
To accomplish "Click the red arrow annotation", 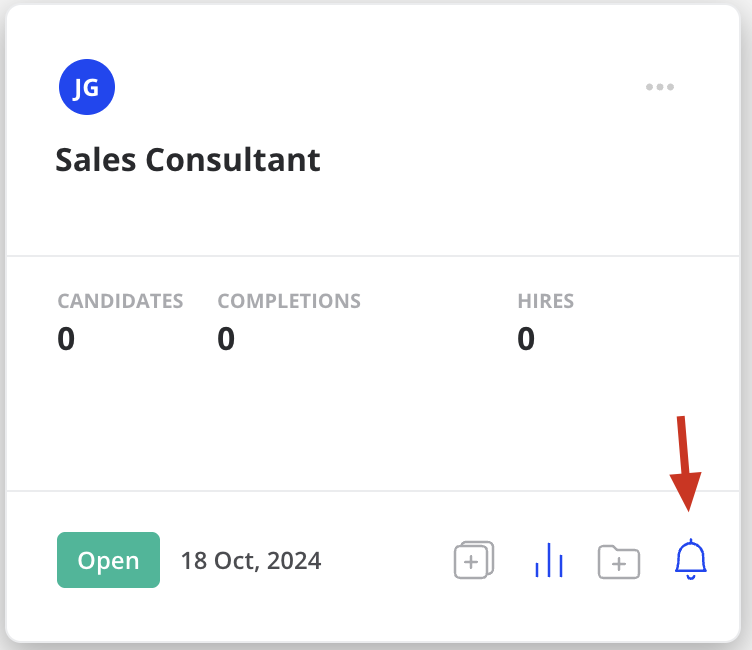I will pos(685,463).
